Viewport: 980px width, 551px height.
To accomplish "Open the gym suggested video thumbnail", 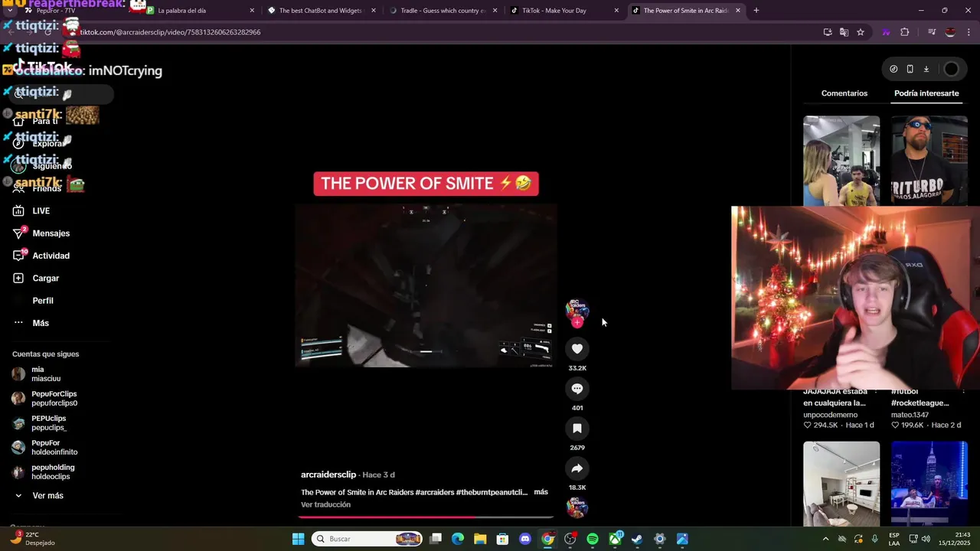I will click(841, 161).
